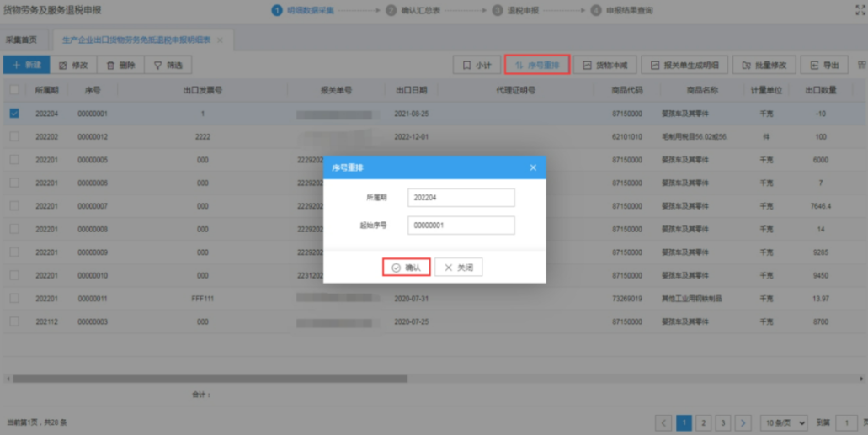Click export date 2020-07-31
Viewport: 868px width, 435px height.
point(412,299)
